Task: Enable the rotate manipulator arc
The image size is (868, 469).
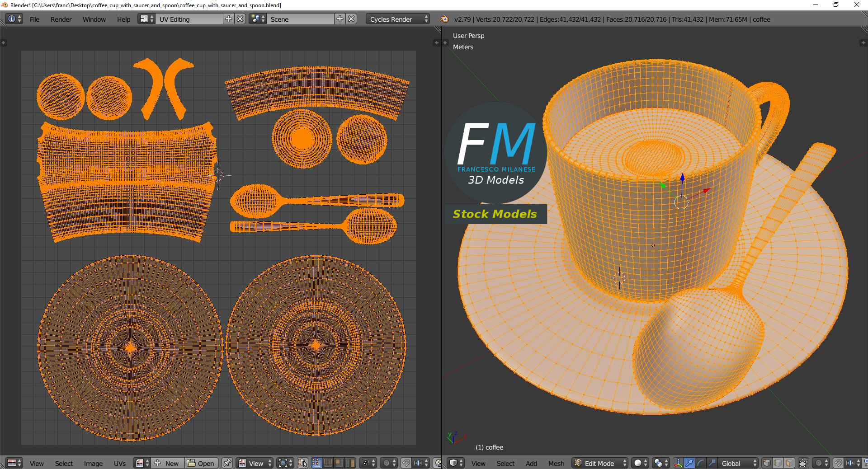Action: [700, 463]
